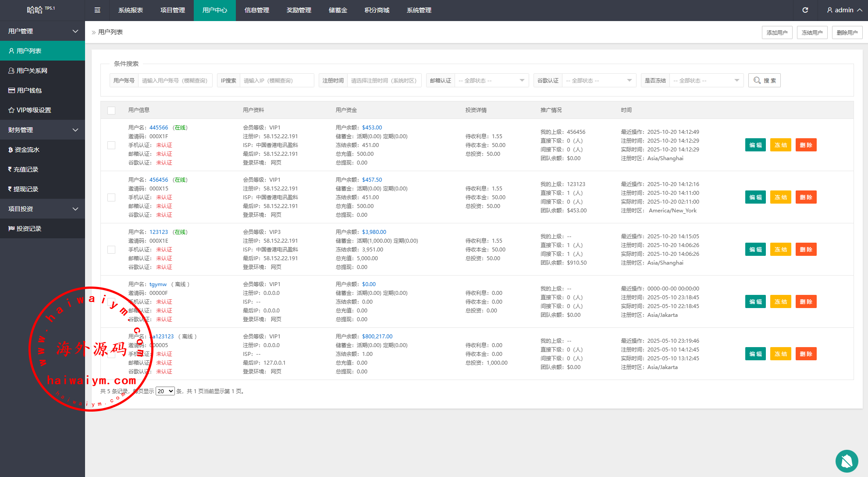Open VIP等级设置 star sidebar item
The height and width of the screenshot is (477, 868).
(33, 110)
